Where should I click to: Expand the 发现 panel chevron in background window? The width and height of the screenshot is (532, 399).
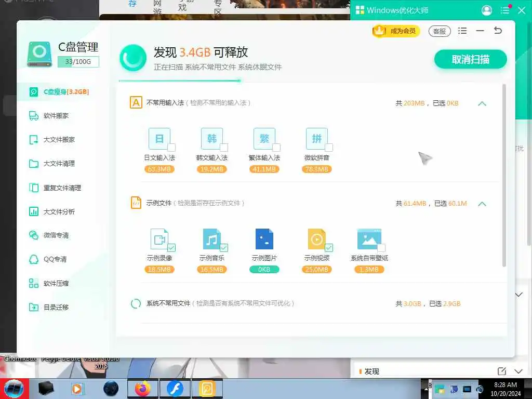518,371
